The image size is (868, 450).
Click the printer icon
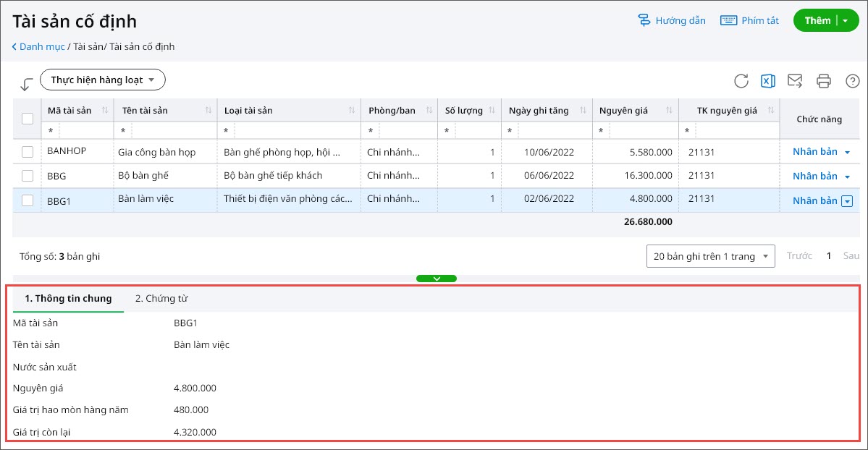pos(824,81)
